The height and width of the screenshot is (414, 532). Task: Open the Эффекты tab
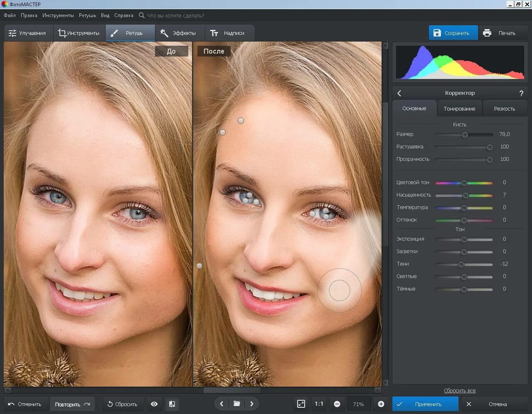tap(179, 33)
